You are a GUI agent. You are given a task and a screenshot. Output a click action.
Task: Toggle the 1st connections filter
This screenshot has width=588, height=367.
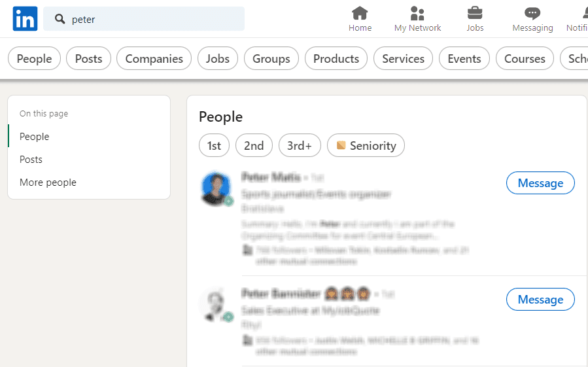click(x=214, y=145)
